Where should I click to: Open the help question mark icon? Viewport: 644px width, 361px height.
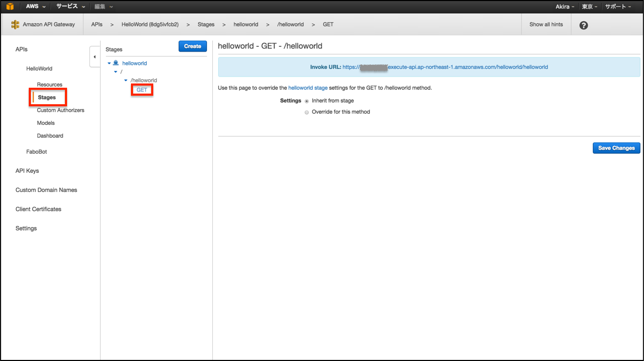pos(583,24)
